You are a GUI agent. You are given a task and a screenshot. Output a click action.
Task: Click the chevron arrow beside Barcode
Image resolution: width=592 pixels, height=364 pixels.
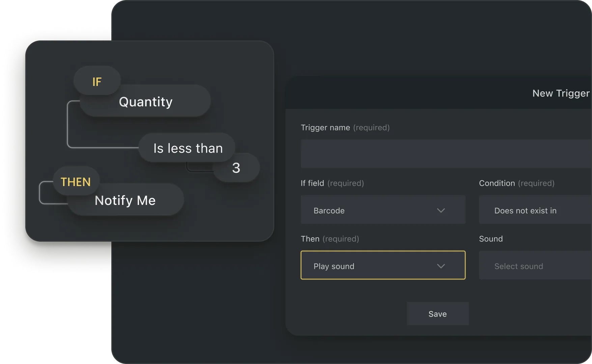click(x=441, y=211)
